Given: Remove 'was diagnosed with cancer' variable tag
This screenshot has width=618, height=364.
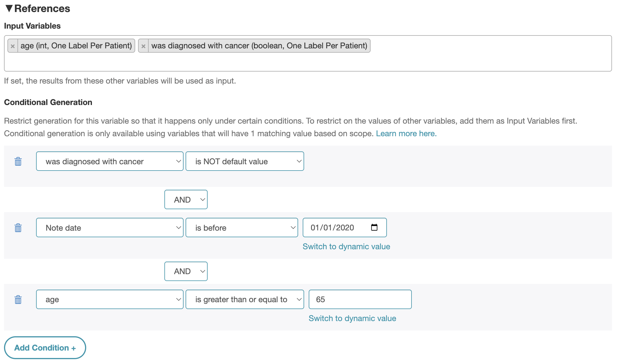Looking at the screenshot, I should (143, 46).
